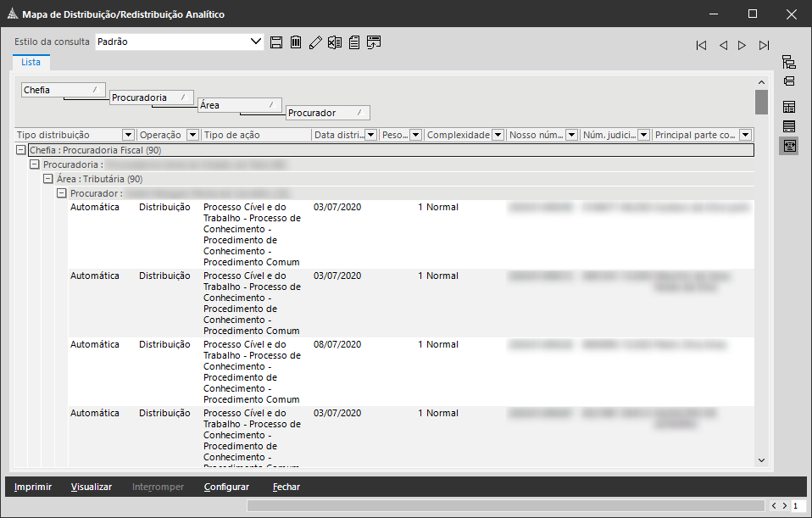Click the Imprimir button
This screenshot has height=518, width=812.
click(x=33, y=487)
